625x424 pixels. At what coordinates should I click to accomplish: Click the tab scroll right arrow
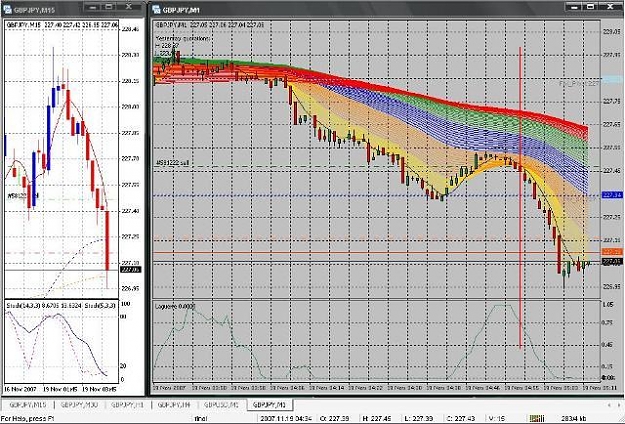coord(618,405)
